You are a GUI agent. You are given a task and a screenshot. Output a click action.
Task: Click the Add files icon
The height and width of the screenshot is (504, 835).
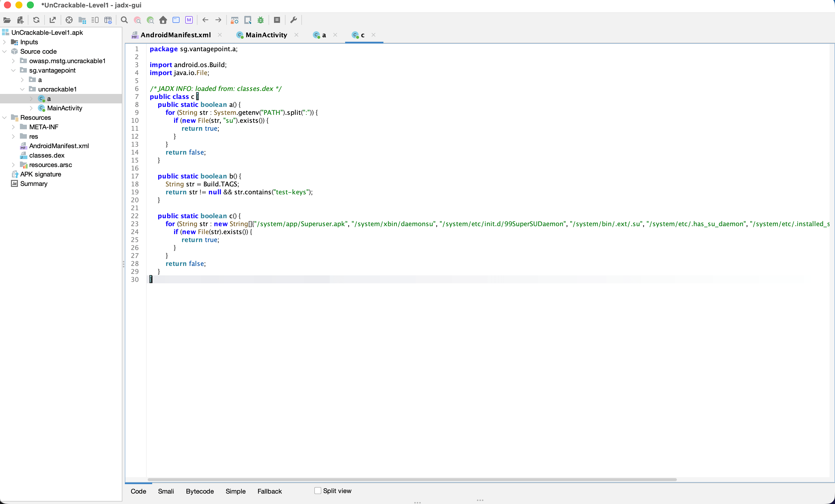20,20
